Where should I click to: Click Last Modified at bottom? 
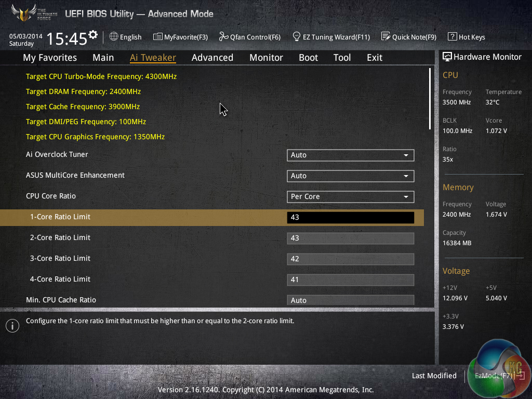pyautogui.click(x=434, y=376)
